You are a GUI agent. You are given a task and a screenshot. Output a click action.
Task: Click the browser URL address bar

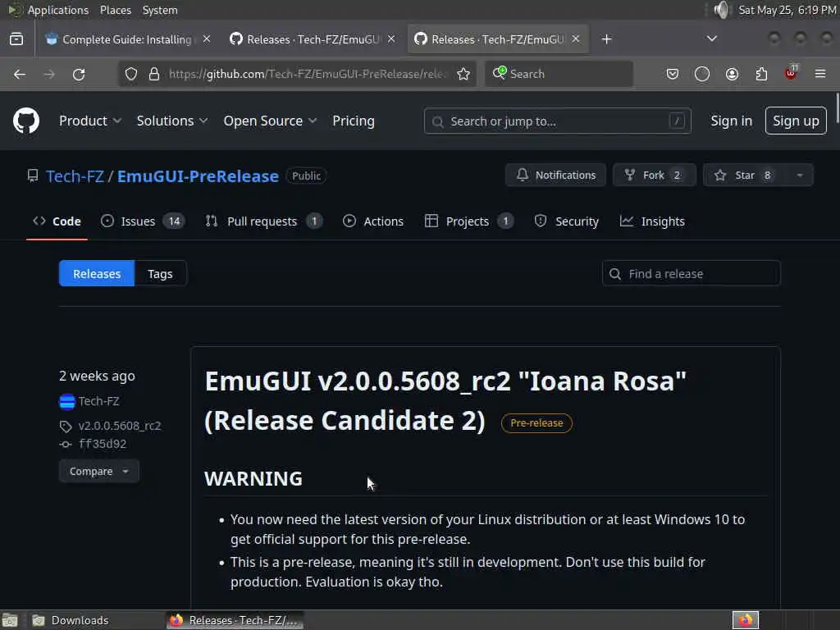coord(307,74)
